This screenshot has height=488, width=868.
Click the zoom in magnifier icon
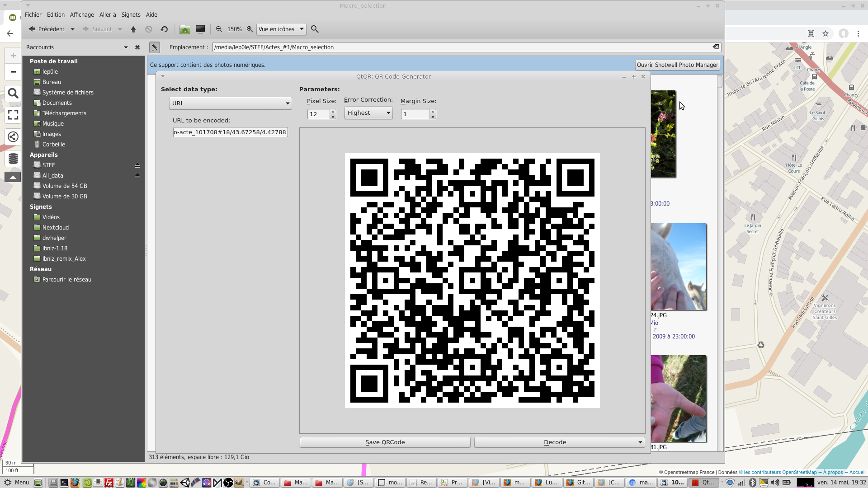250,29
